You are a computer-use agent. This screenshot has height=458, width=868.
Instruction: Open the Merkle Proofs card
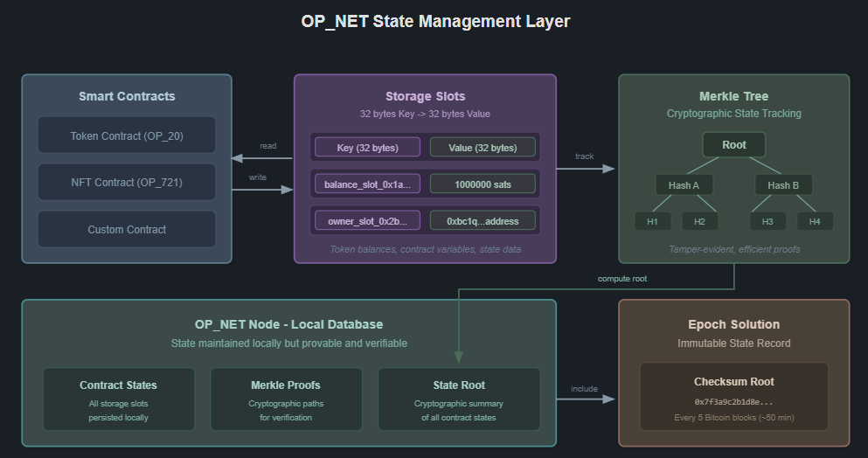[x=286, y=399]
